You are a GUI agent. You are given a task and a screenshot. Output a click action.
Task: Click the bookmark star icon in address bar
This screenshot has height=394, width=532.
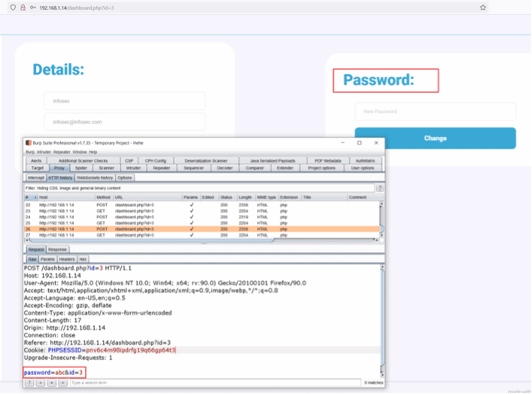(x=483, y=7)
